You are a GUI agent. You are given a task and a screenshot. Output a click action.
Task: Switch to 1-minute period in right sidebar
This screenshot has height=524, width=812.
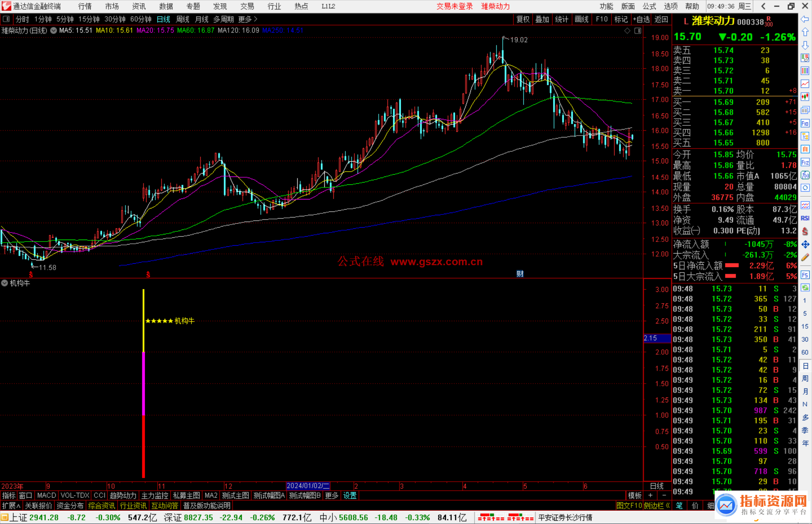point(804,301)
